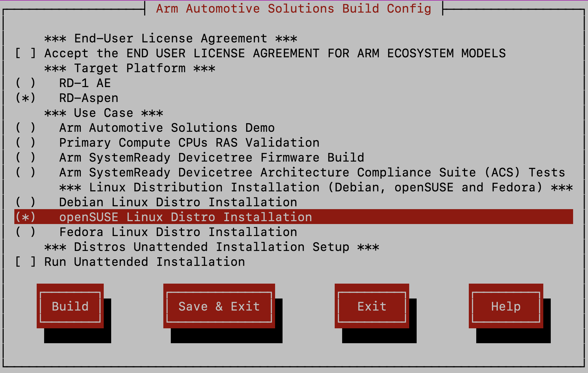Pick openSUSE Linux Distro Installation
The height and width of the screenshot is (373, 588).
click(x=294, y=217)
